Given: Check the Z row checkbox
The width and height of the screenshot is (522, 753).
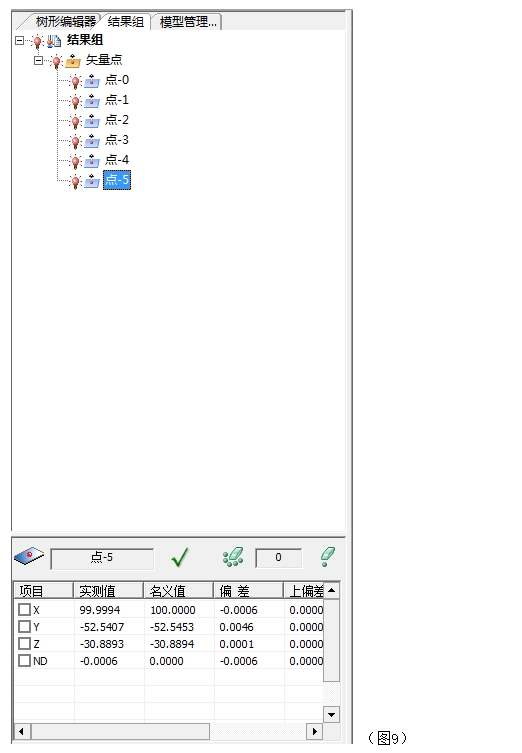Looking at the screenshot, I should click(x=24, y=644).
